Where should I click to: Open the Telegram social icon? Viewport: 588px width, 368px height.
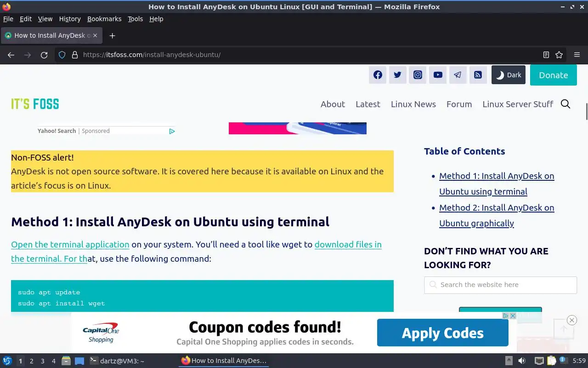point(458,75)
